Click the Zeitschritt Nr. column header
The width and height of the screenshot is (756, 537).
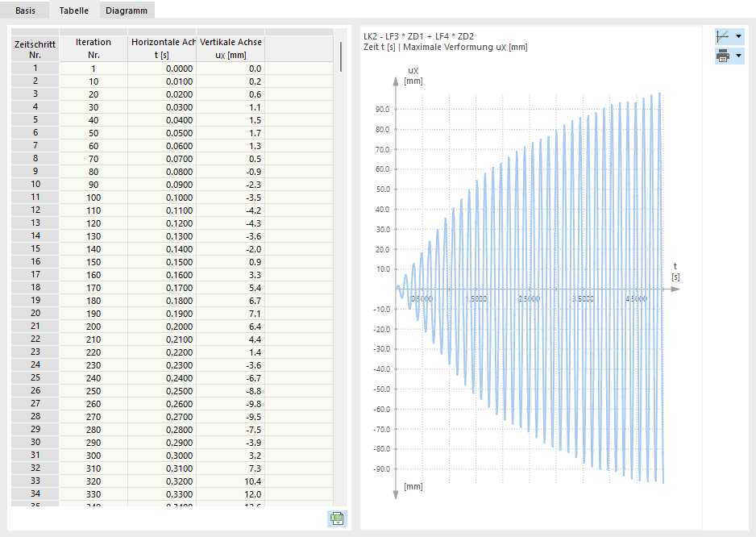click(35, 48)
